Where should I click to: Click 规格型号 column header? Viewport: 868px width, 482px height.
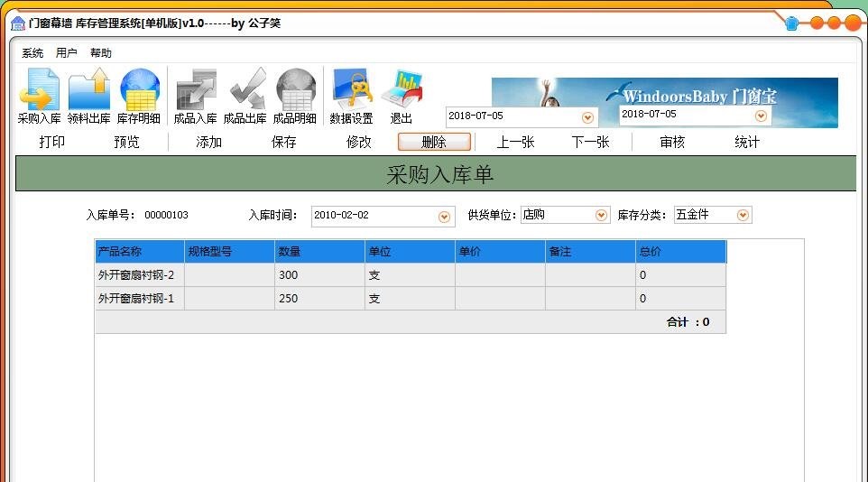pos(229,252)
